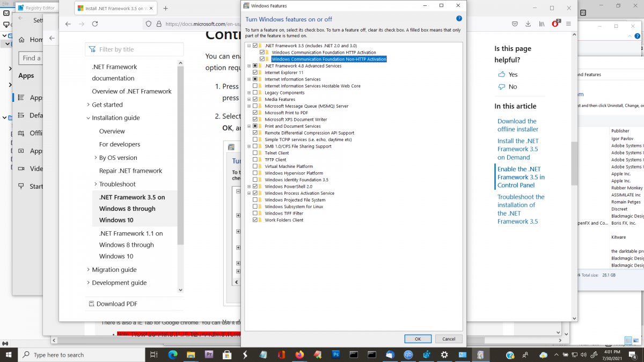Enable the Telnet Client feature
The image size is (644, 362).
click(256, 153)
